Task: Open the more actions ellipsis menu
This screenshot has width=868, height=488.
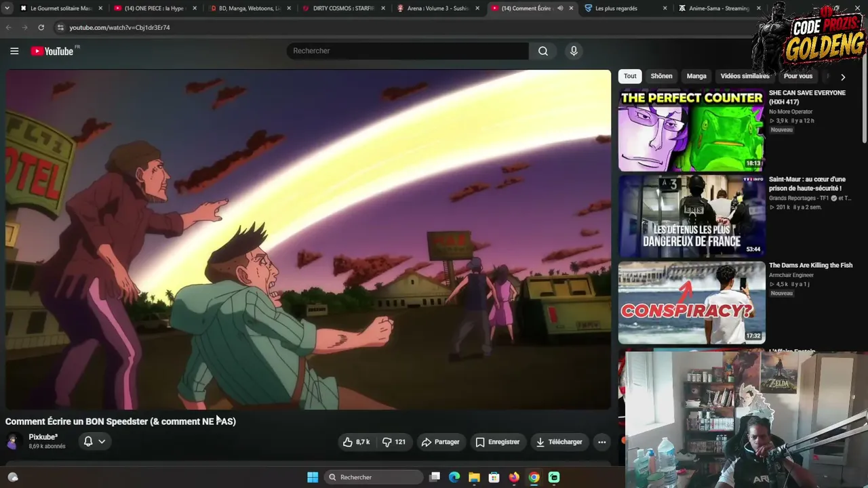Action: click(601, 442)
